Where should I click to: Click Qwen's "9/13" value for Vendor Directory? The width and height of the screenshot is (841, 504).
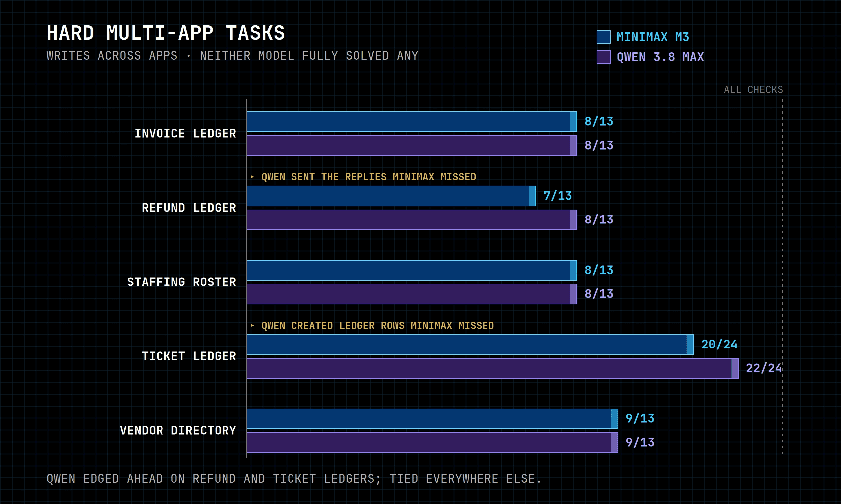(640, 443)
